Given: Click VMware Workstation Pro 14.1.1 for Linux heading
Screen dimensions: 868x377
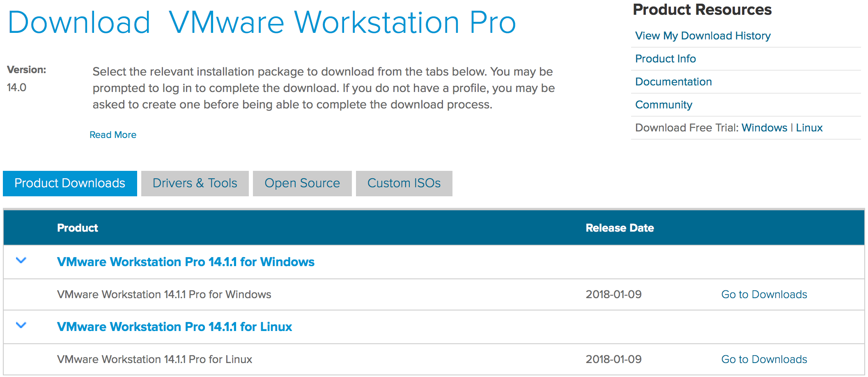Looking at the screenshot, I should click(175, 327).
